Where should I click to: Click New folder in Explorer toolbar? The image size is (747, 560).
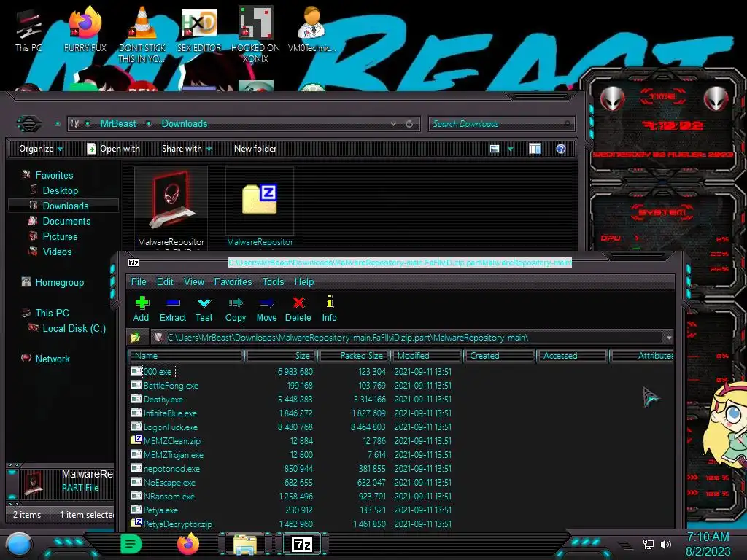(255, 149)
